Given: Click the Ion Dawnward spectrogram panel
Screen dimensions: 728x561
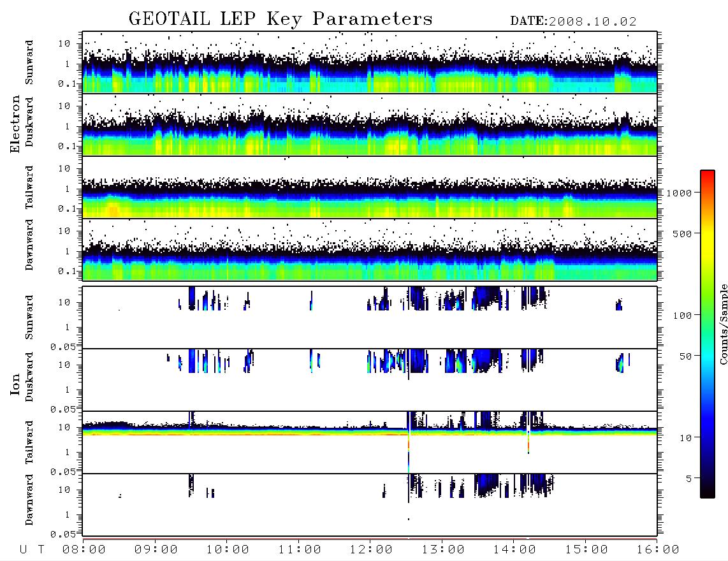Looking at the screenshot, I should [370, 505].
